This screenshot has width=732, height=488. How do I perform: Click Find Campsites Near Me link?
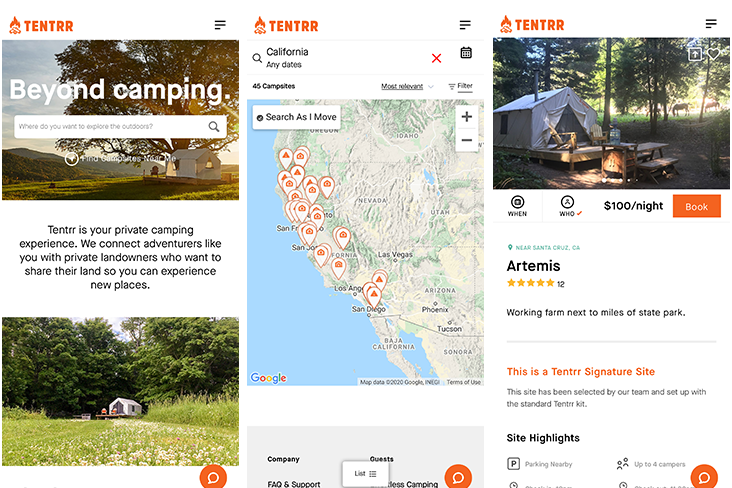click(x=120, y=159)
